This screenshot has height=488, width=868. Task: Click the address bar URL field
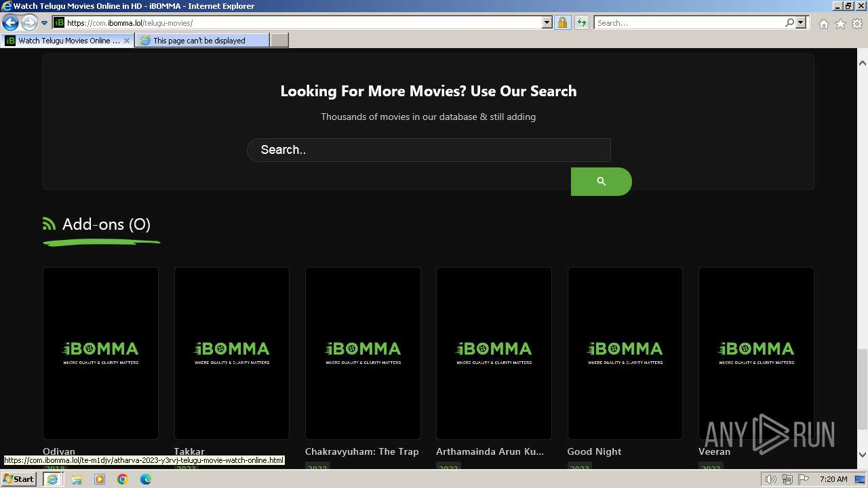pyautogui.click(x=302, y=22)
